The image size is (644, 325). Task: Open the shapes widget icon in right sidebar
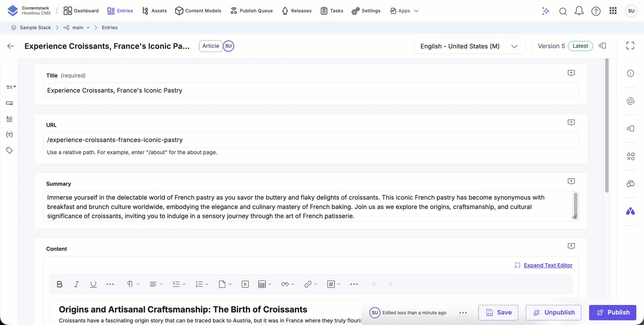631,157
